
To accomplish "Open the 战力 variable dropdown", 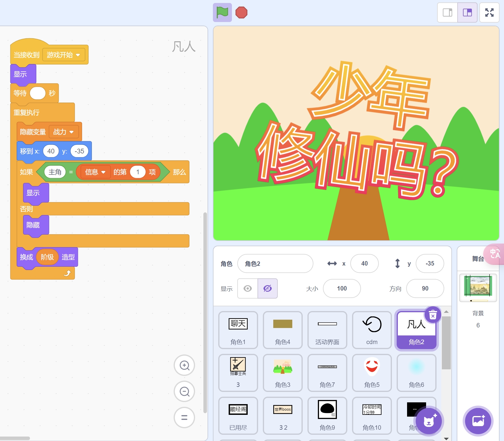I will click(x=71, y=132).
